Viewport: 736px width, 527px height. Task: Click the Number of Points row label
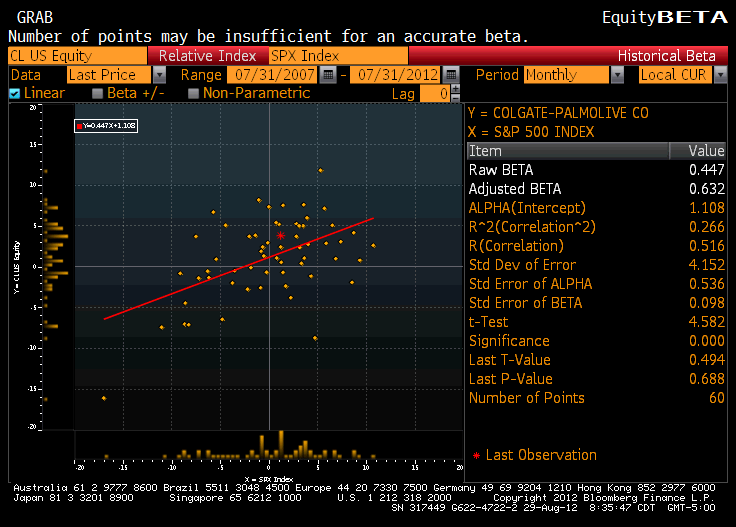click(527, 398)
